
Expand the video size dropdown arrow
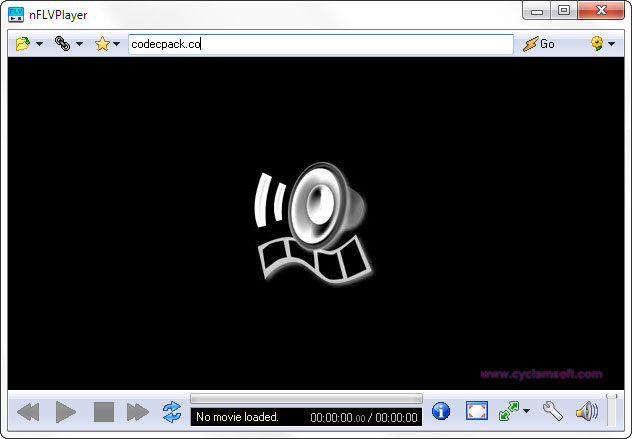tap(526, 411)
